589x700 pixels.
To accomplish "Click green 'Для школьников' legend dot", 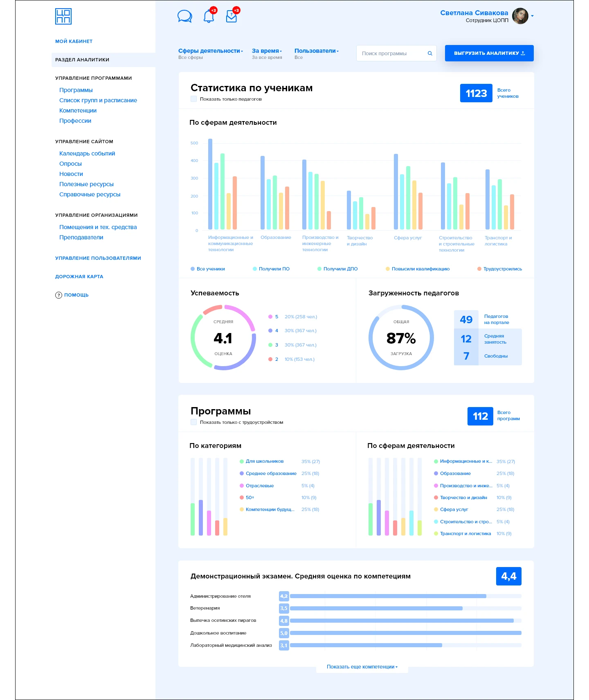I will tap(242, 461).
